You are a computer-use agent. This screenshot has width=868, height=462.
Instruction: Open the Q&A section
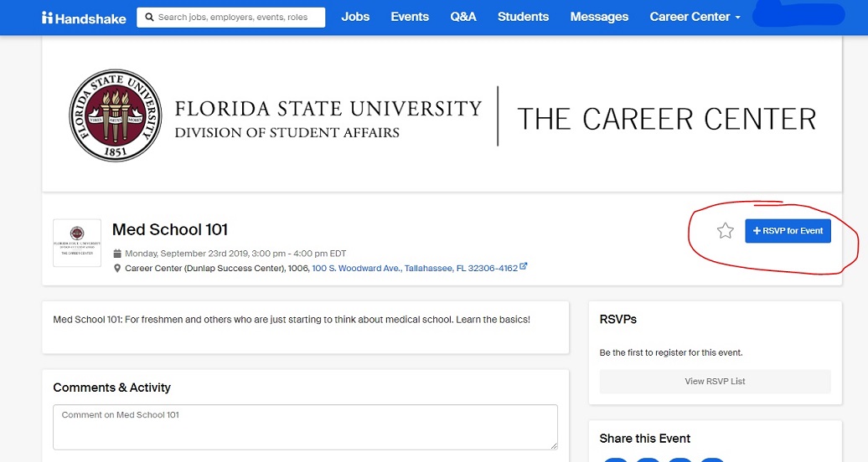click(463, 17)
